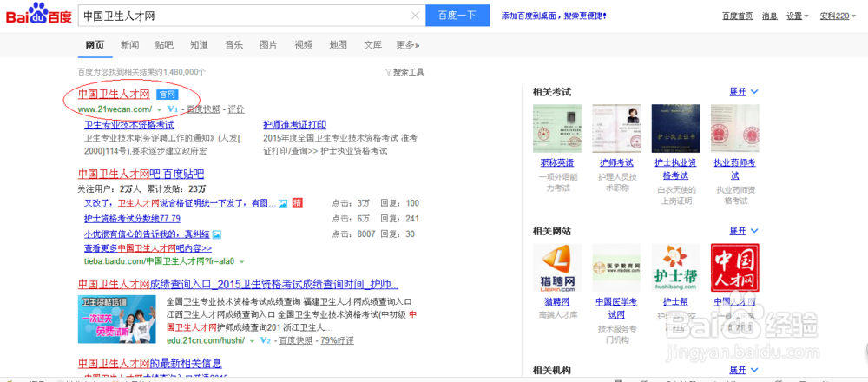
Task: Switch to 文库 tab
Action: (373, 45)
